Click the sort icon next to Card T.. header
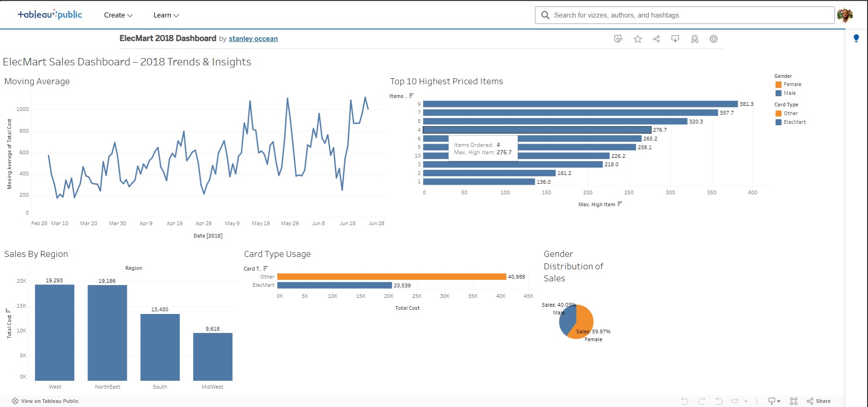 265,268
